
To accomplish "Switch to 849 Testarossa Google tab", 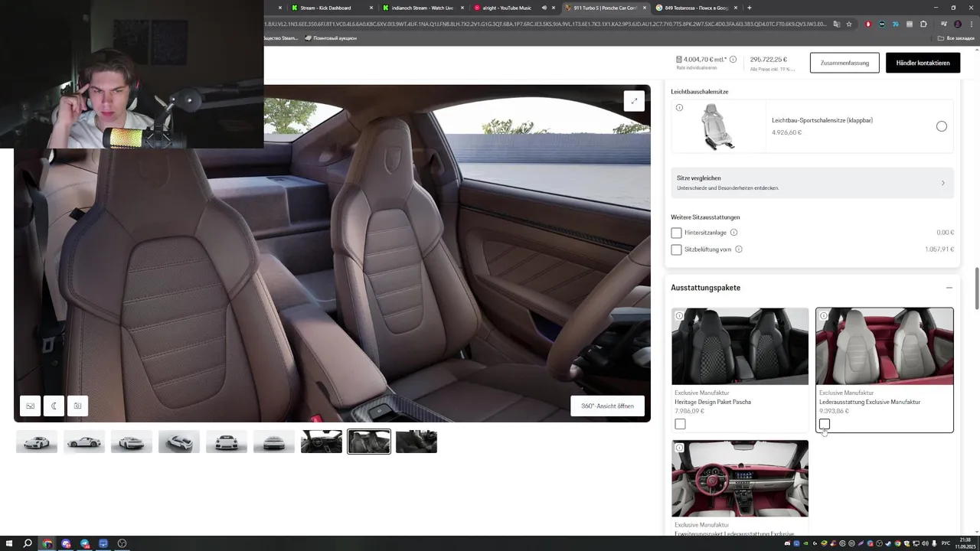I will 696,8.
